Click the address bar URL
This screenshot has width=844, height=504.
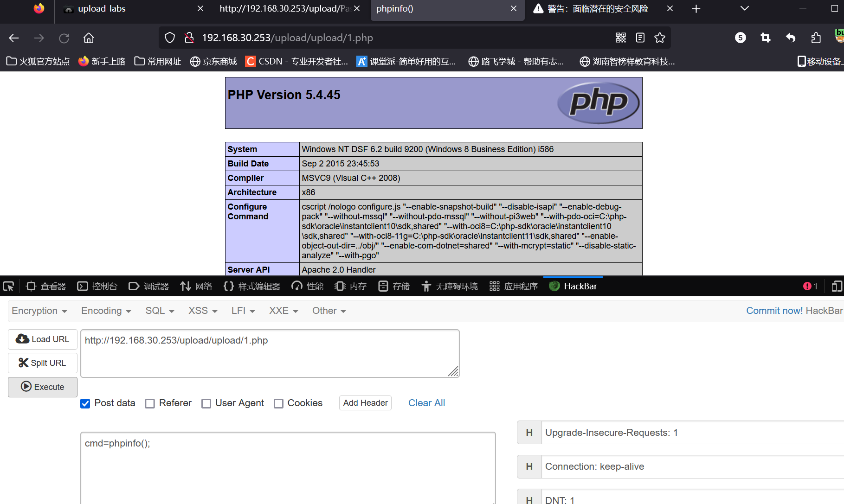287,38
